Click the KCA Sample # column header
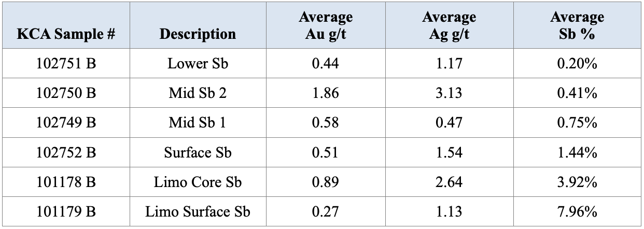 coord(66,34)
